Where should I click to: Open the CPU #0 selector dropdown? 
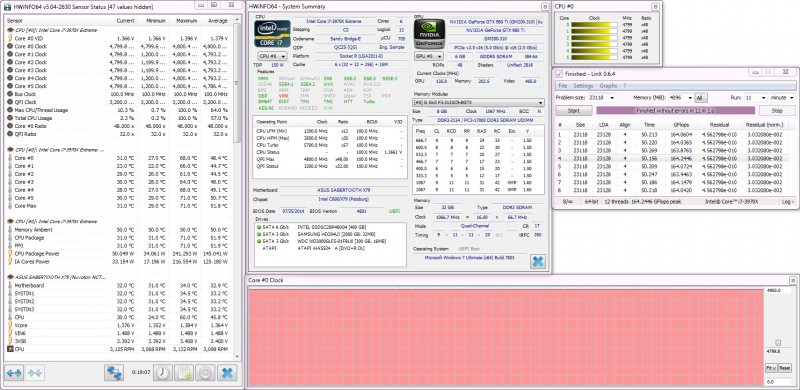point(272,56)
